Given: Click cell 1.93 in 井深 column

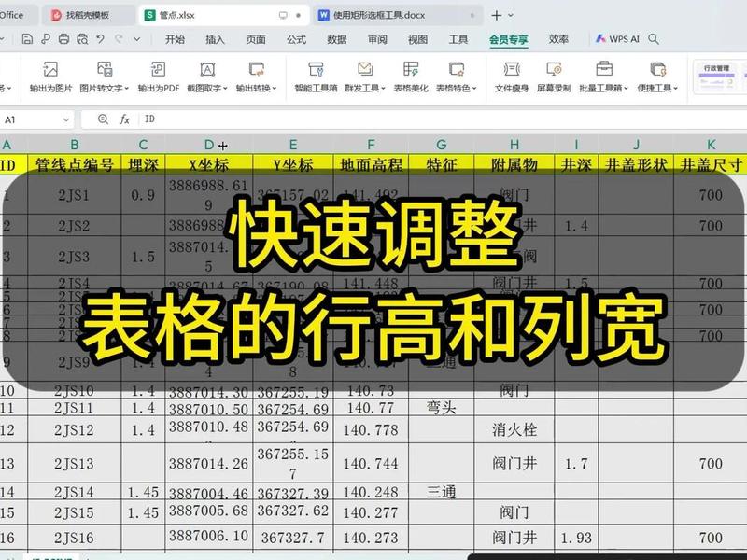Looking at the screenshot, I should click(x=576, y=538).
